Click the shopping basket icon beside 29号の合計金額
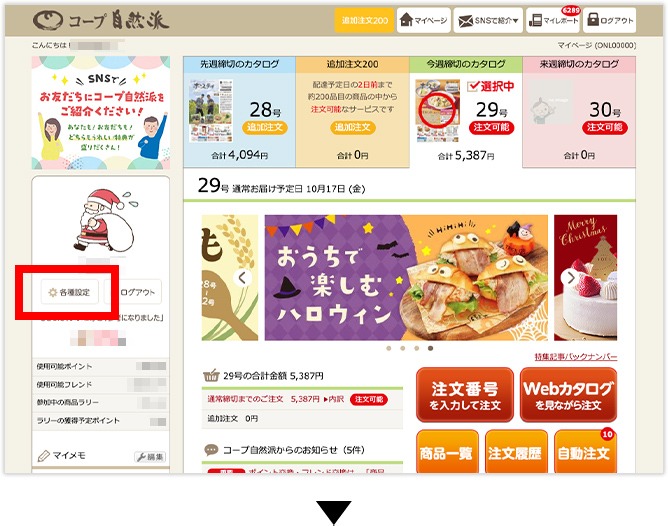 (211, 376)
